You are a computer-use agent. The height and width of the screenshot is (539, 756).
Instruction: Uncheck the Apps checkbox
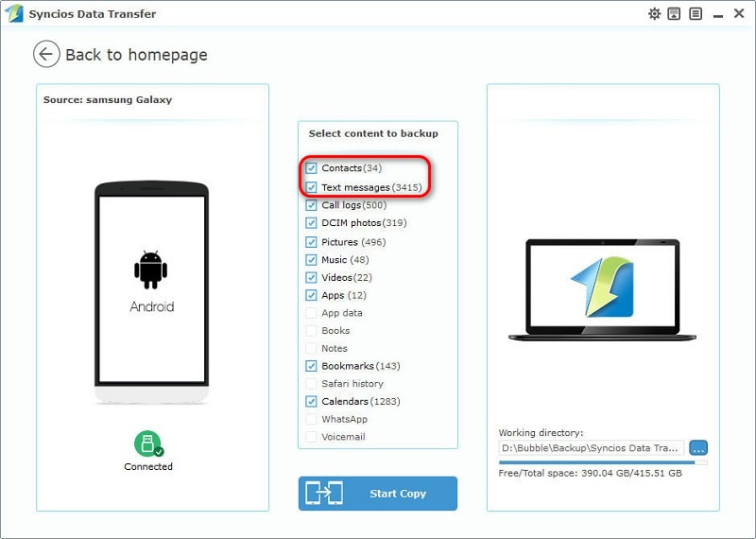tap(312, 295)
